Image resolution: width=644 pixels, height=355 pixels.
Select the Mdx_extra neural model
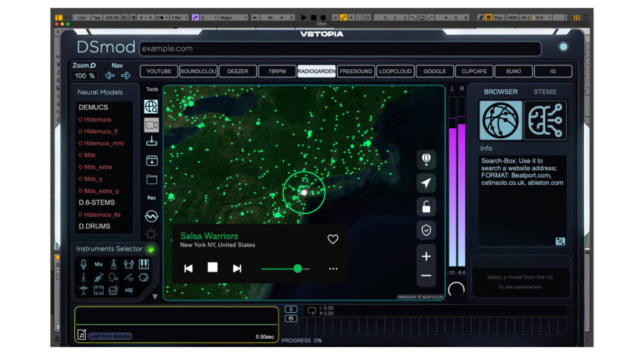97,167
